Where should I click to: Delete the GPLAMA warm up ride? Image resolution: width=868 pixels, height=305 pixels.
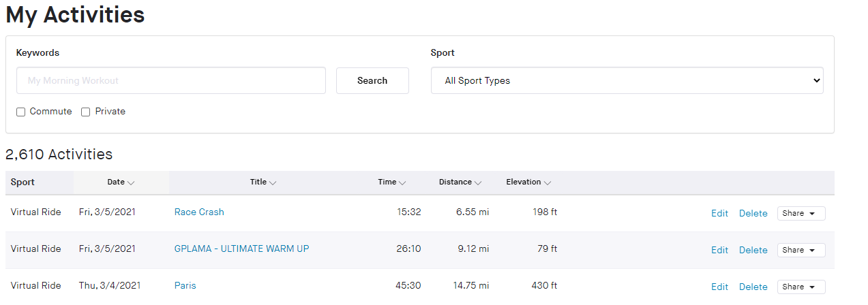click(x=753, y=250)
